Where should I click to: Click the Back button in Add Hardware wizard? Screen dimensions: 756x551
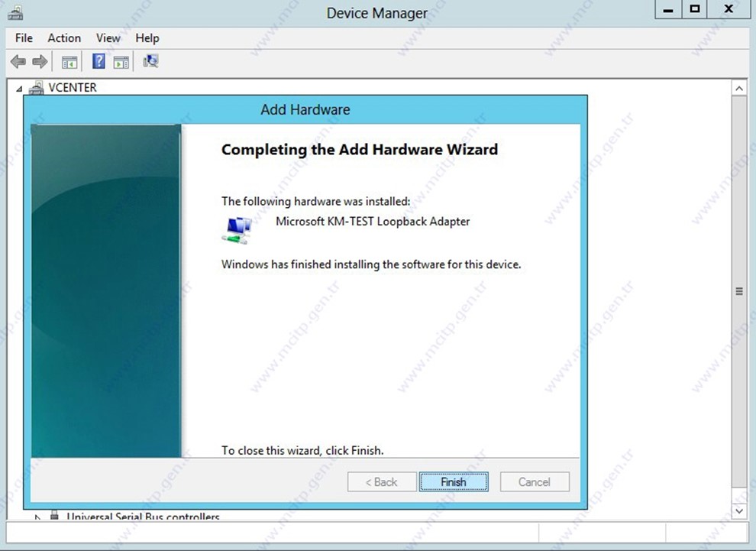pos(382,481)
